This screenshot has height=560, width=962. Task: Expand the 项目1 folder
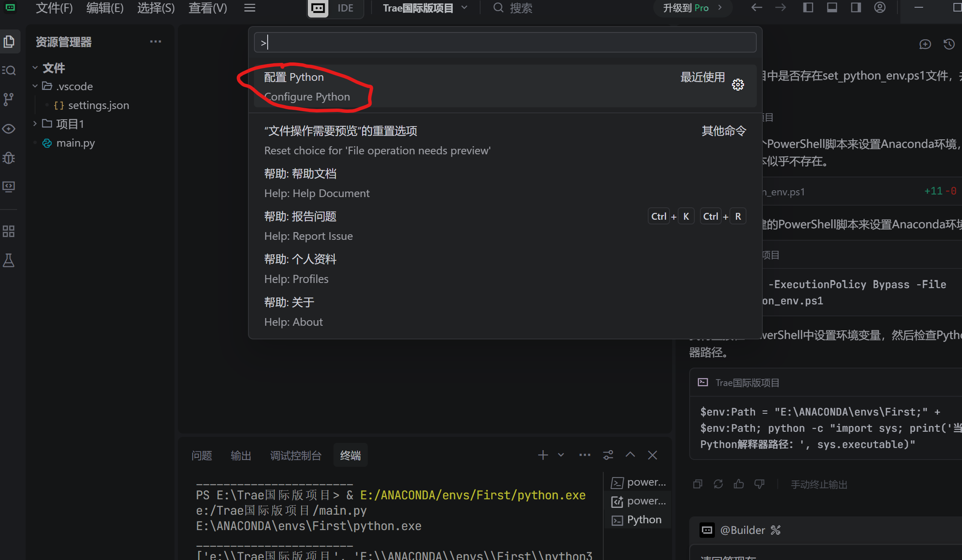point(34,124)
